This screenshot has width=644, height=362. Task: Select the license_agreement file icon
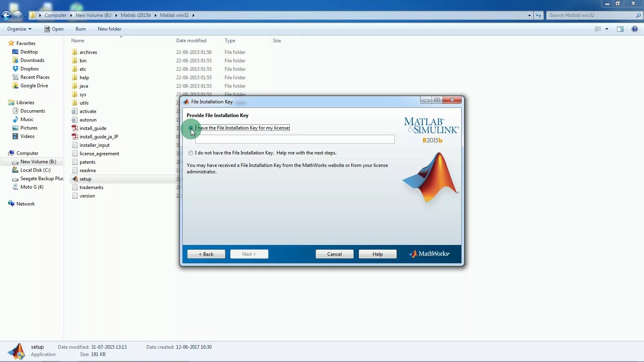[x=74, y=153]
